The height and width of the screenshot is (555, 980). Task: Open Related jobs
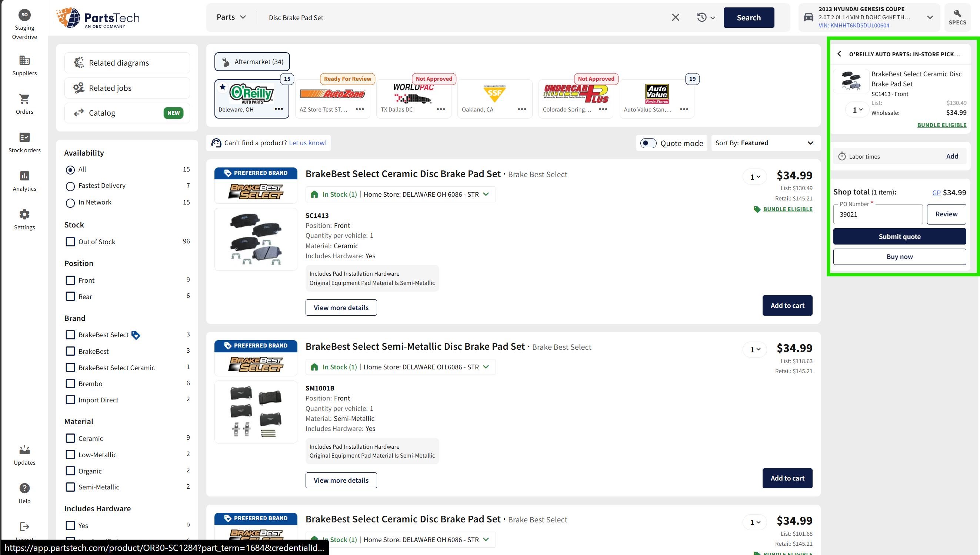click(127, 88)
